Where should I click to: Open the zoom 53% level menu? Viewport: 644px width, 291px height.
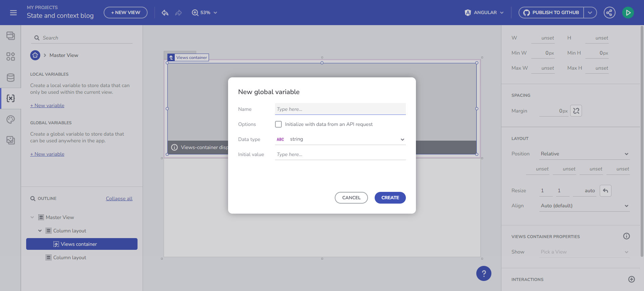205,13
